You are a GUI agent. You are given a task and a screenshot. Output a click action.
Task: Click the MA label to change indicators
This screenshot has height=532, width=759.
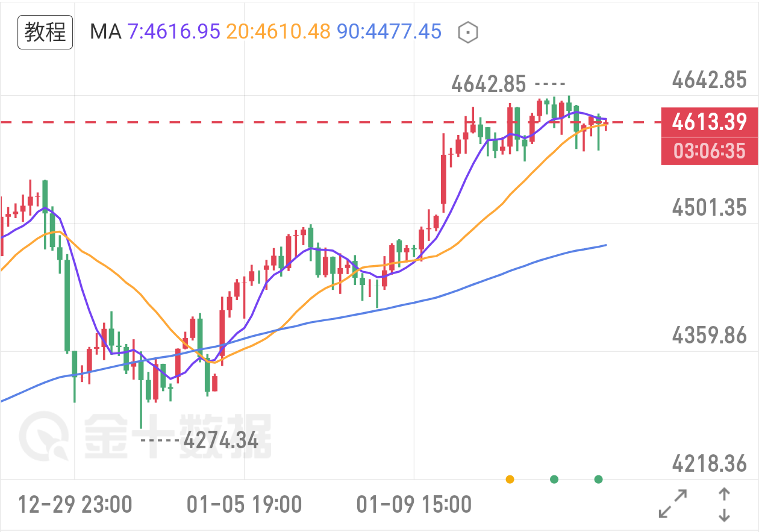[x=105, y=31]
